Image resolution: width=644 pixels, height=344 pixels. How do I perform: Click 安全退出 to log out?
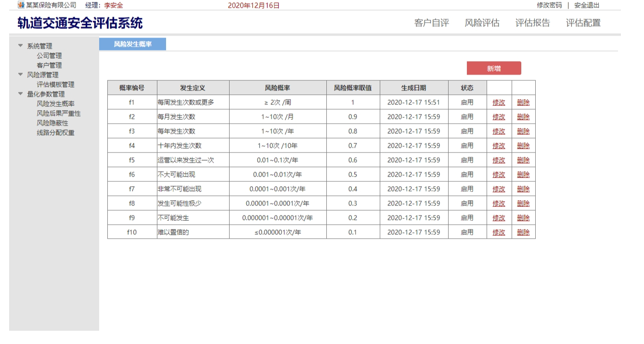pos(587,5)
